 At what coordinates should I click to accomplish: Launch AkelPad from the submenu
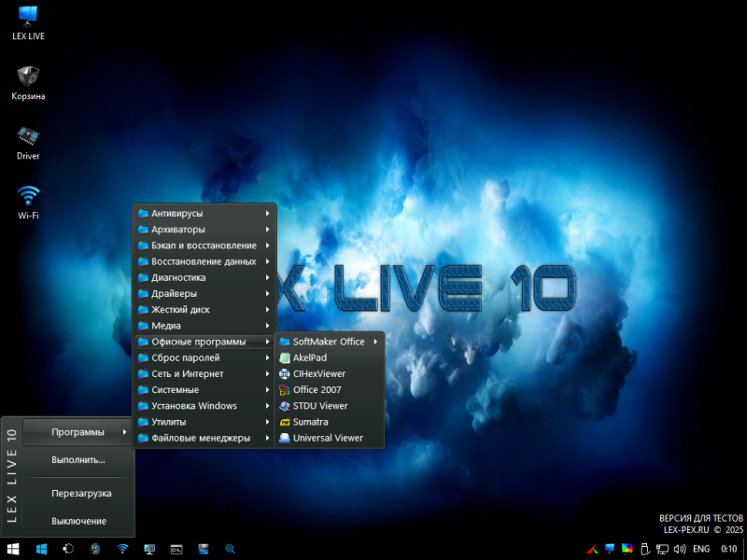tap(309, 357)
